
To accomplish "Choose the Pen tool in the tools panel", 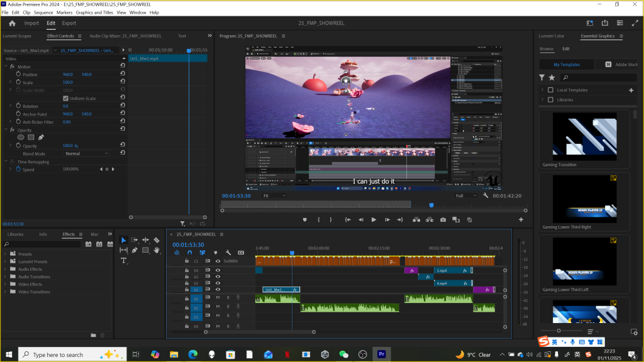I will pos(135,250).
